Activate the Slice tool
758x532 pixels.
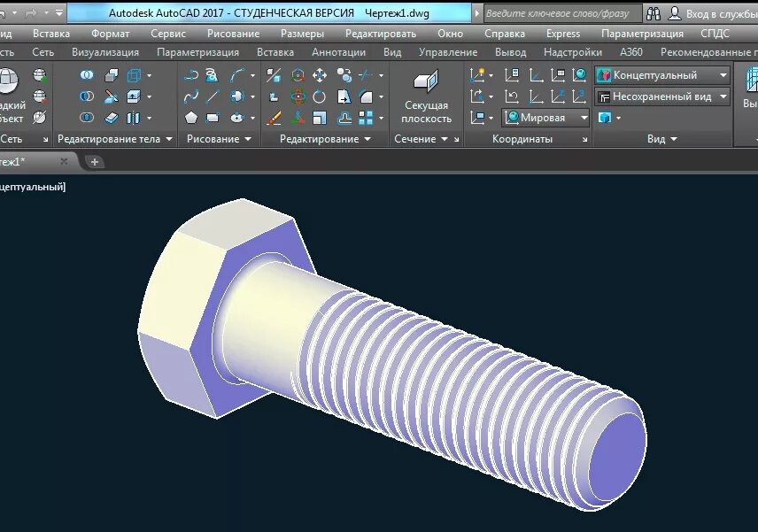pos(112,96)
